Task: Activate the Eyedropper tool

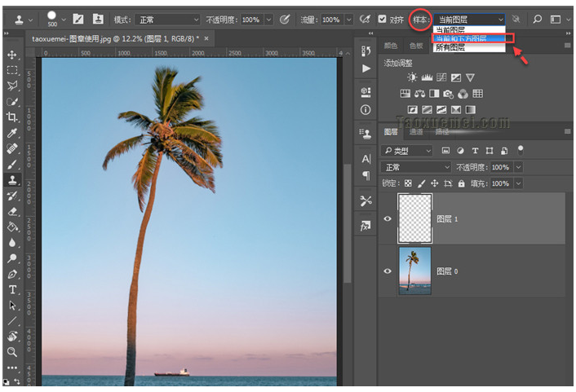Action: [x=12, y=133]
